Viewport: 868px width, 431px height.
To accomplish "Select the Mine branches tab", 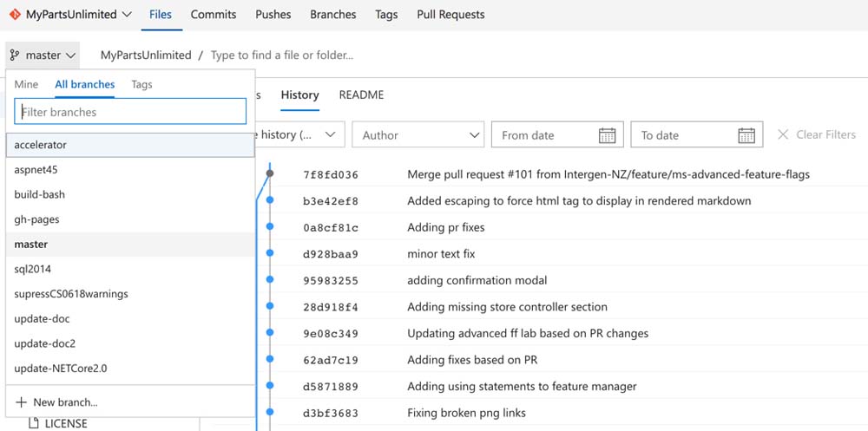I will pos(26,84).
